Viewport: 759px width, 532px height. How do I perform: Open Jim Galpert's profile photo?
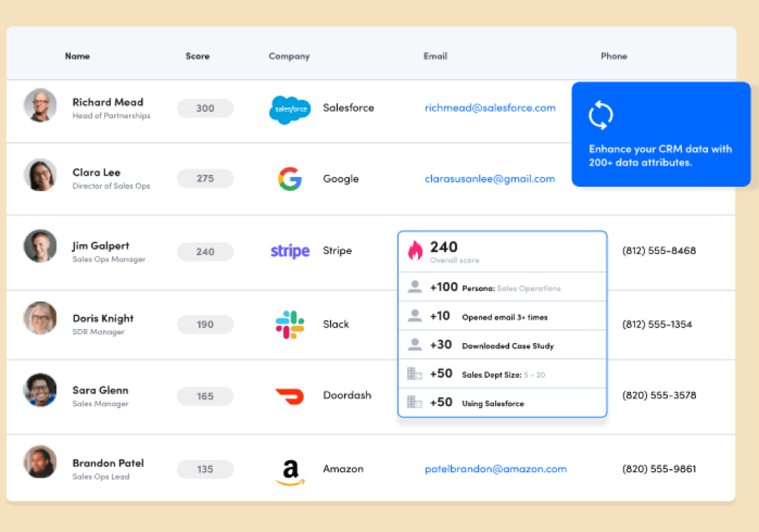tap(40, 246)
